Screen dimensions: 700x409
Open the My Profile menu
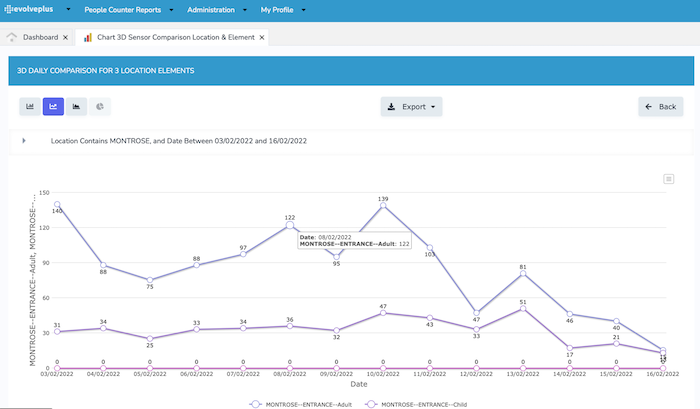pos(277,10)
